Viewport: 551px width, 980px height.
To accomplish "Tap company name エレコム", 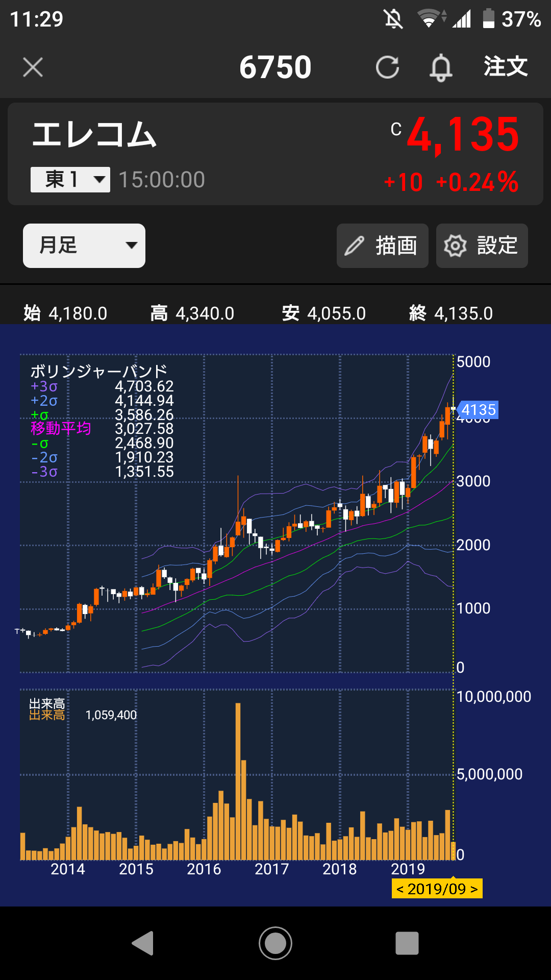I will click(x=94, y=135).
